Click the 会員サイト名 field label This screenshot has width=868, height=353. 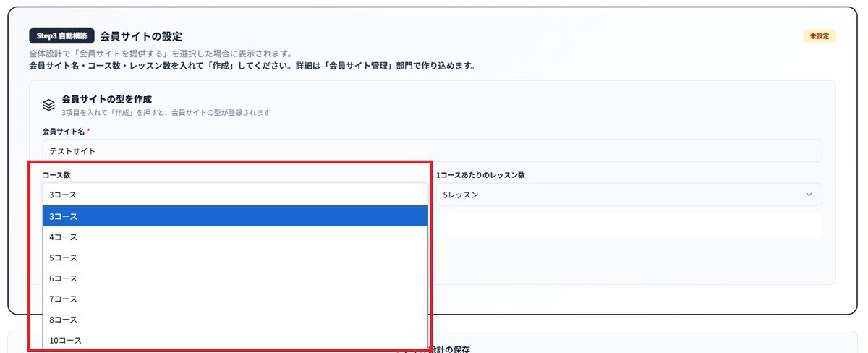coord(64,131)
